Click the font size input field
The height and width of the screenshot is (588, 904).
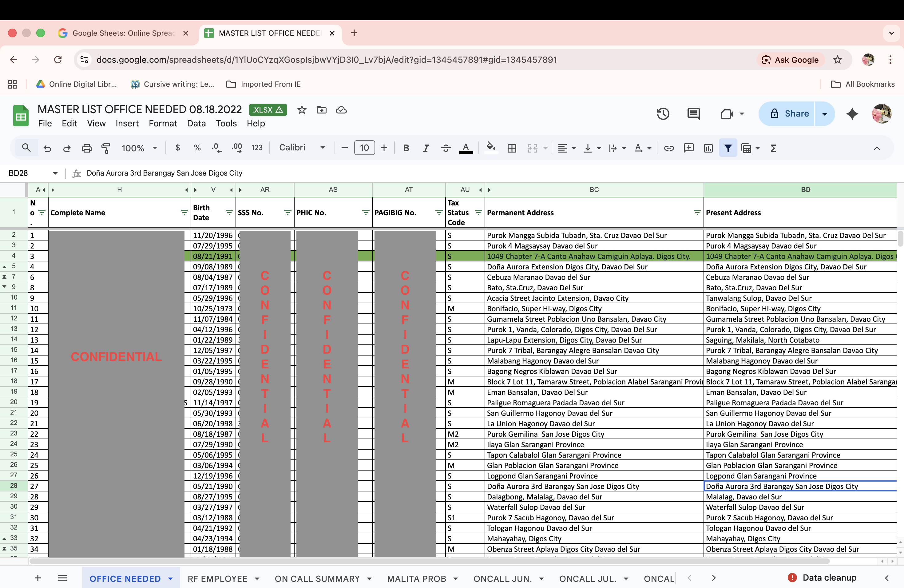tap(364, 148)
